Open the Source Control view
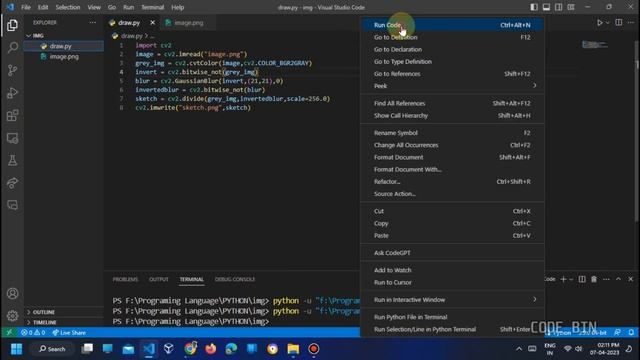This screenshot has width=640, height=360. pyautogui.click(x=12, y=70)
